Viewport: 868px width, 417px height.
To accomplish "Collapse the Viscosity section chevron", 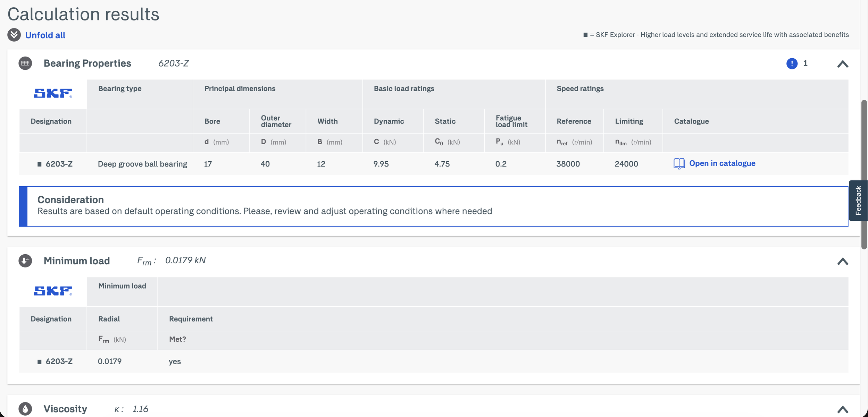I will (843, 409).
